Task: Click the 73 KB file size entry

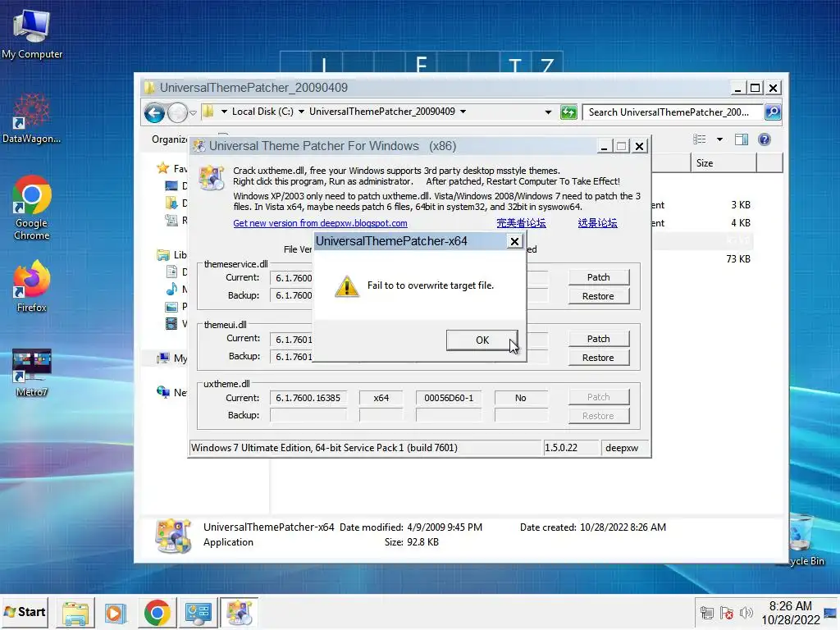Action: coord(738,258)
